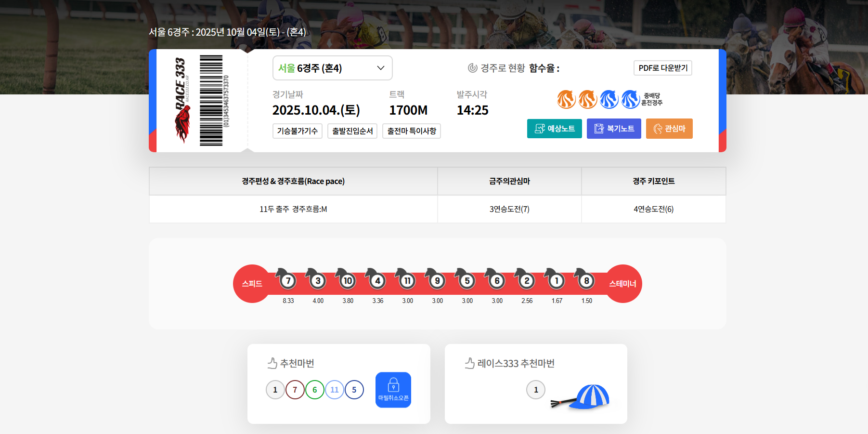The height and width of the screenshot is (434, 868).
Task: Open the 복기노트 button
Action: (614, 129)
